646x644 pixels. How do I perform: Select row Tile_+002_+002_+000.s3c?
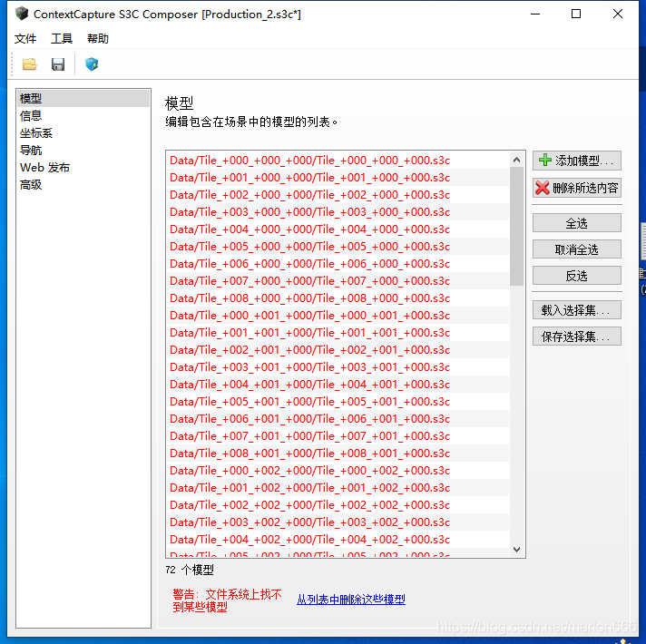pyautogui.click(x=338, y=505)
